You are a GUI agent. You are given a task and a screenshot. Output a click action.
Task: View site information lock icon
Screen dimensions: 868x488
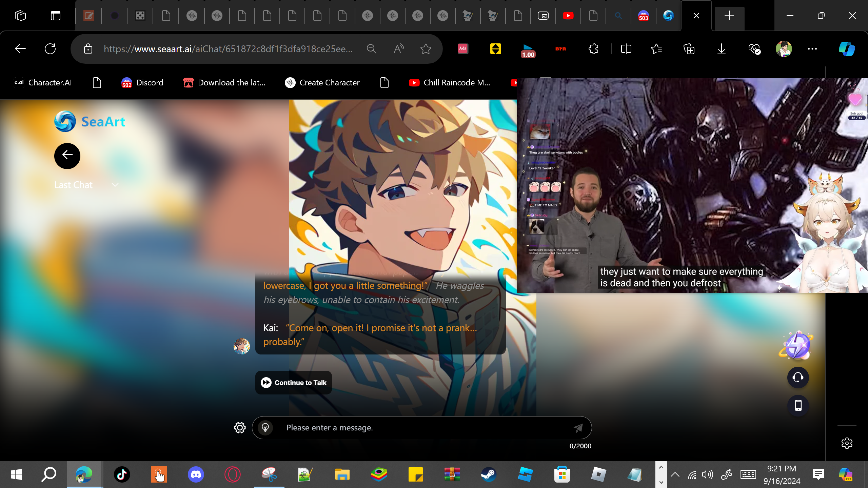click(x=88, y=49)
